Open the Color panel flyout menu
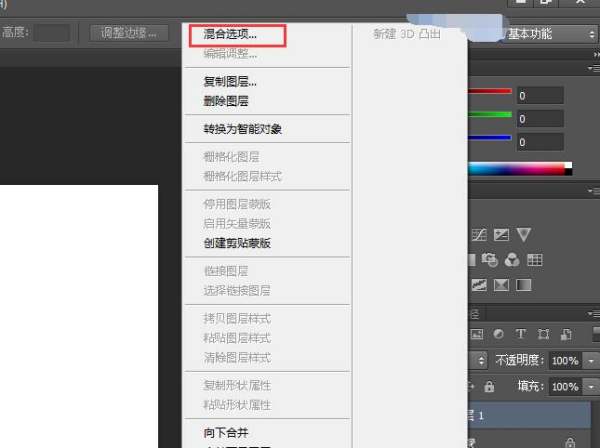 [594, 68]
